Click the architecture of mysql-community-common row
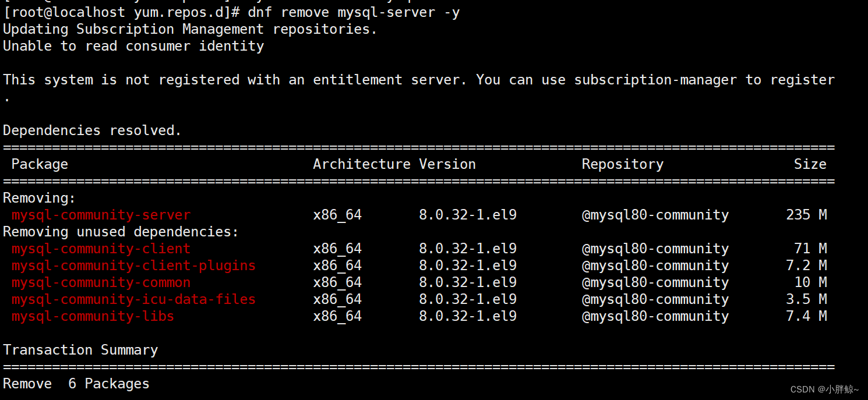868x400 pixels. tap(337, 282)
